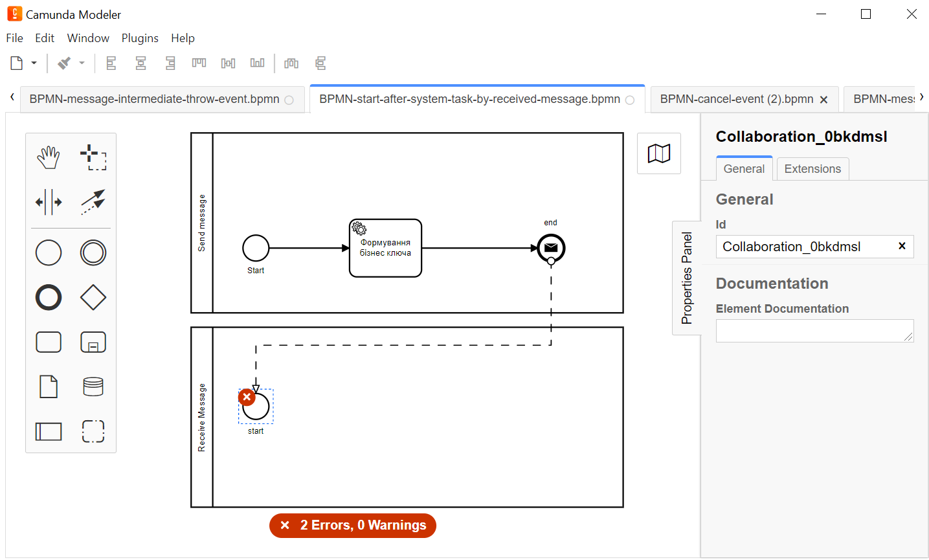
Task: Switch to the Extensions tab
Action: (x=812, y=169)
